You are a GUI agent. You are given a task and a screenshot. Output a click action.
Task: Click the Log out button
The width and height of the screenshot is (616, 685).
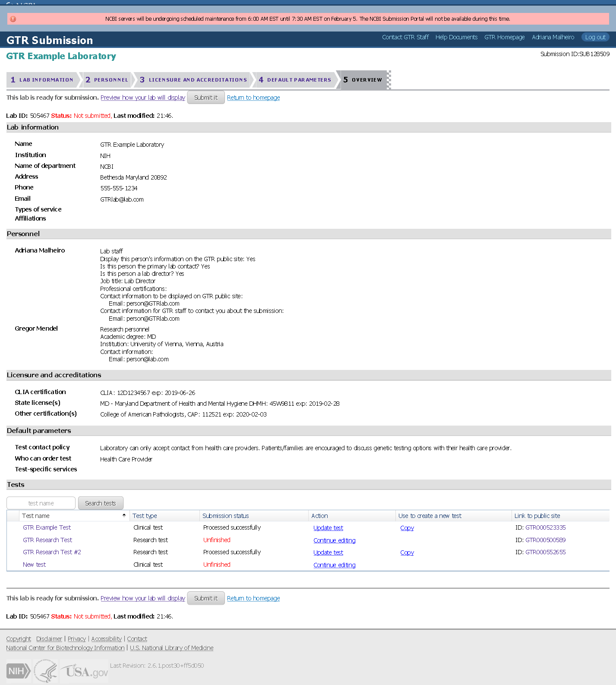click(x=595, y=37)
